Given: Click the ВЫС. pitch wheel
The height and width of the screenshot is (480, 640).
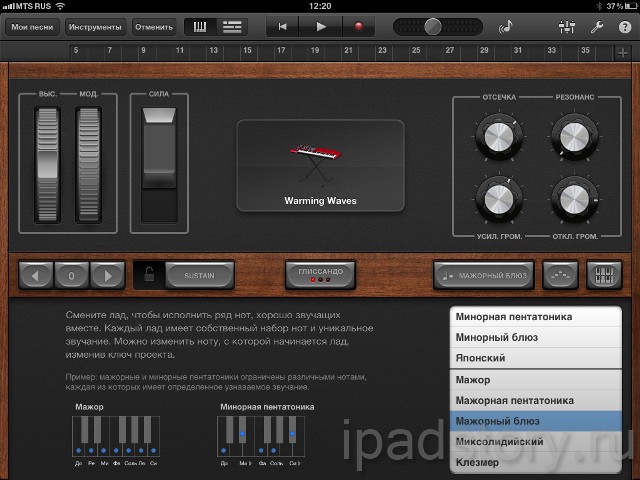Looking at the screenshot, I should tap(47, 164).
